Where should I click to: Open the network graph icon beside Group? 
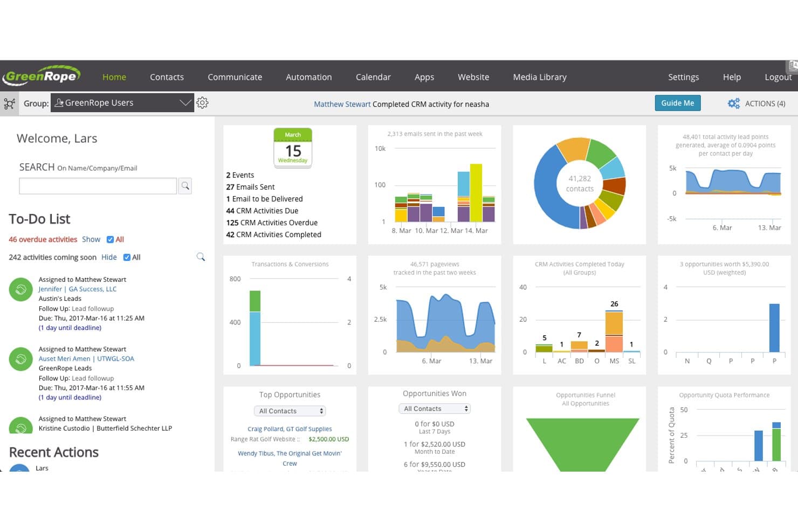point(9,103)
